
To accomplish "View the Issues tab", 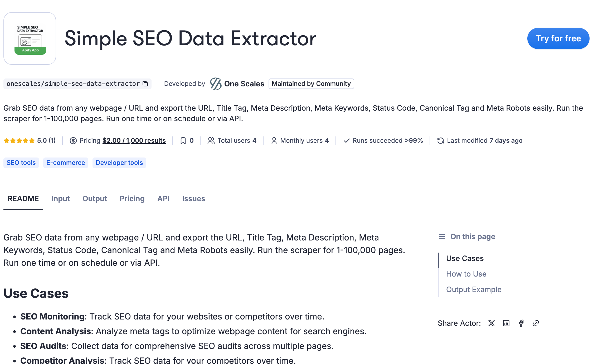I will point(193,199).
